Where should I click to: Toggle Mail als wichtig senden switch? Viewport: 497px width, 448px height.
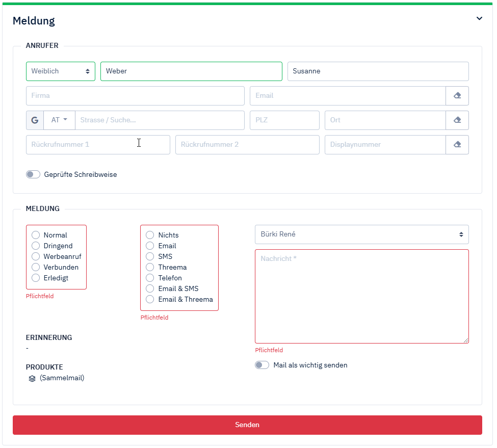tap(262, 365)
